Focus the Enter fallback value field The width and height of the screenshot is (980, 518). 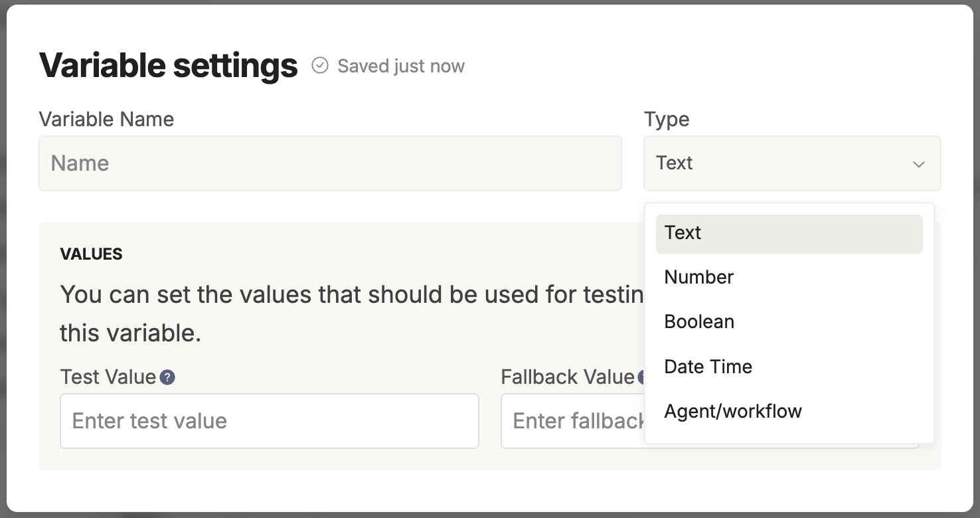[x=572, y=421]
